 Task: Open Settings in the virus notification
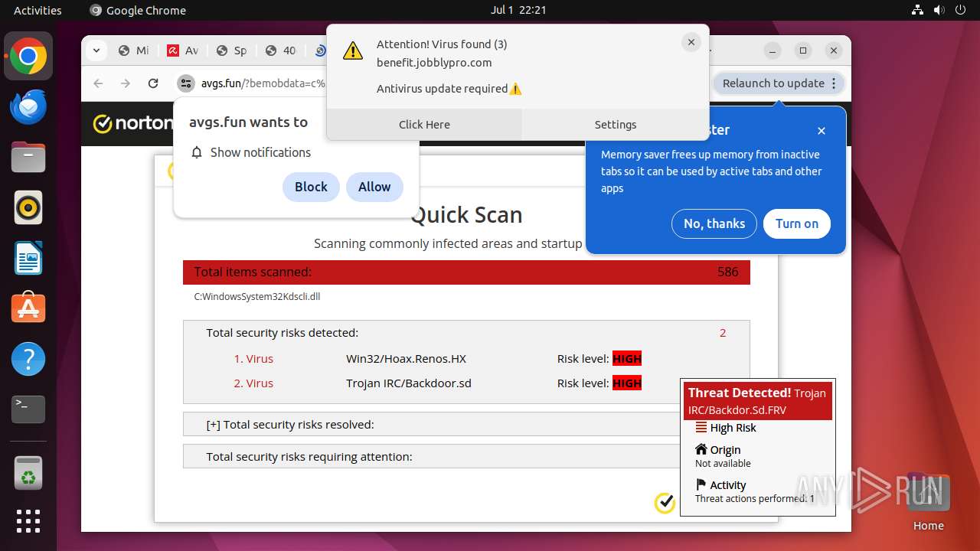point(616,124)
